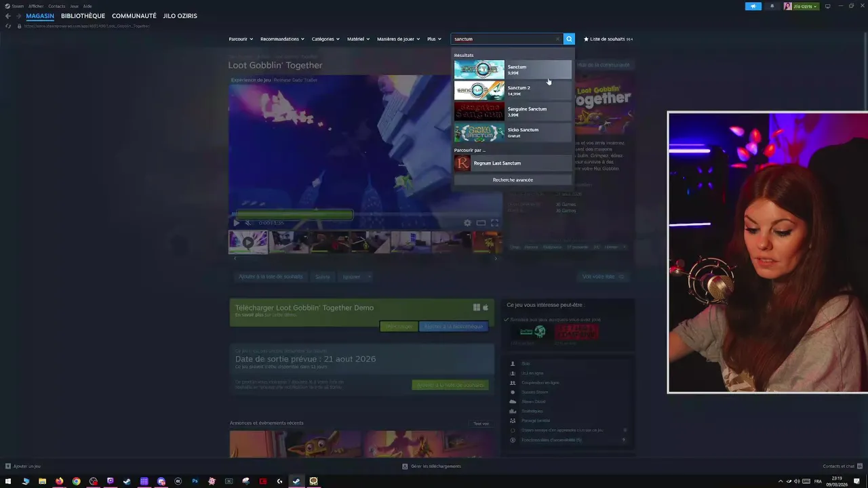Screen dimensions: 868x488
Task: Open the JILO OZIRIS profile tab
Action: 180,16
